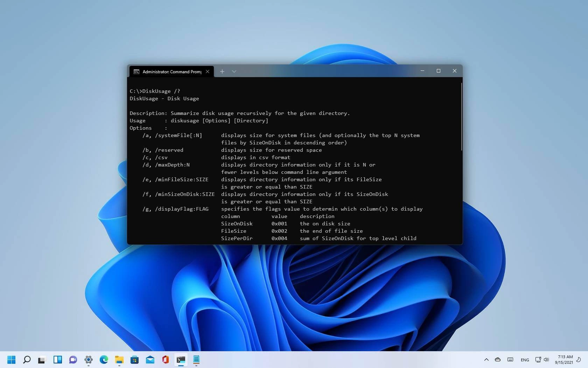Open touch keyboard tray icon
Screen dimensions: 588x368
(510, 360)
